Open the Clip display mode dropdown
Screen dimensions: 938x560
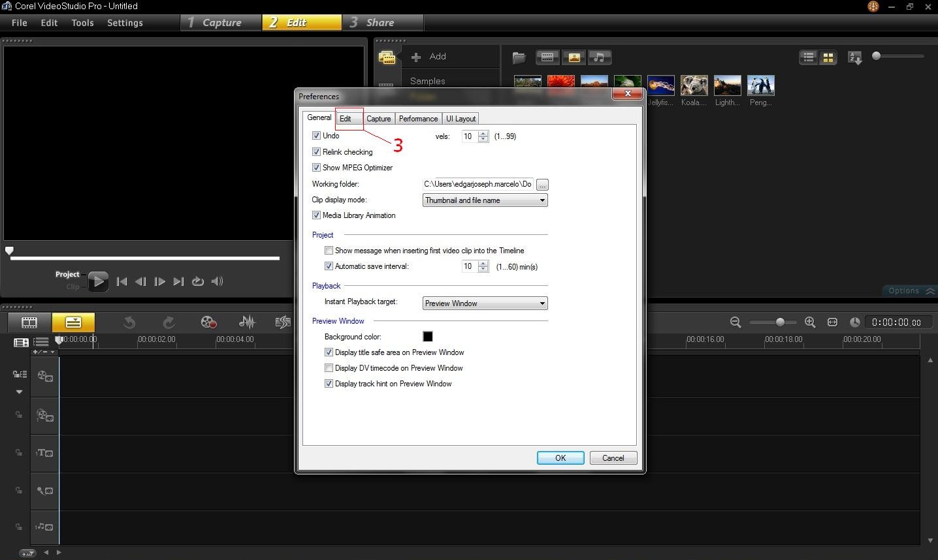click(485, 200)
